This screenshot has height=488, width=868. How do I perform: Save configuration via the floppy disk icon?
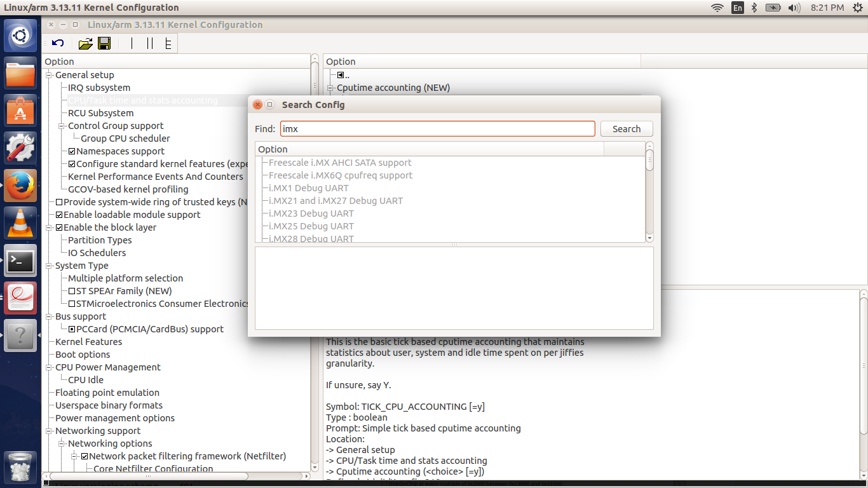point(105,43)
